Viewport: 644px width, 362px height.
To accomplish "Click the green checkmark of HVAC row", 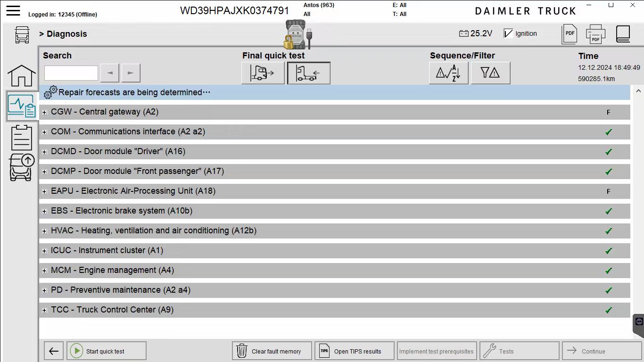I will click(609, 231).
